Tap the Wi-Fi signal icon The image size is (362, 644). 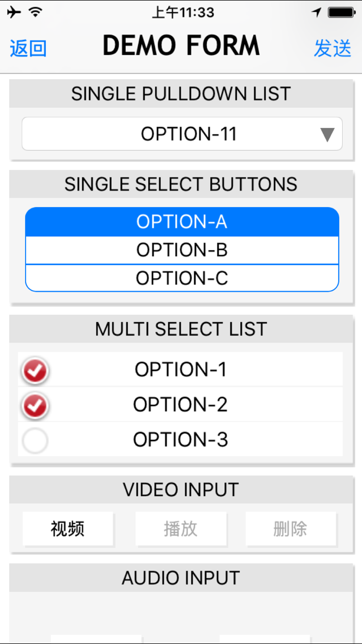tap(36, 12)
